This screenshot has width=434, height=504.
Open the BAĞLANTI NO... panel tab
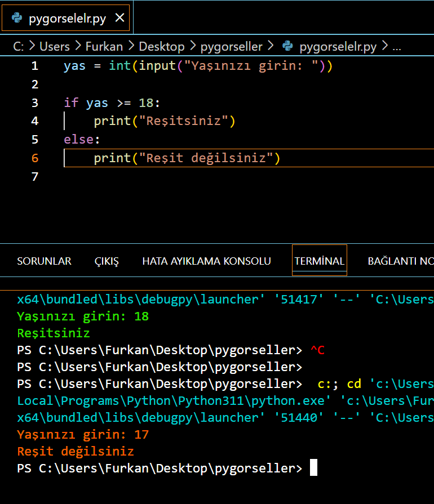pyautogui.click(x=400, y=261)
